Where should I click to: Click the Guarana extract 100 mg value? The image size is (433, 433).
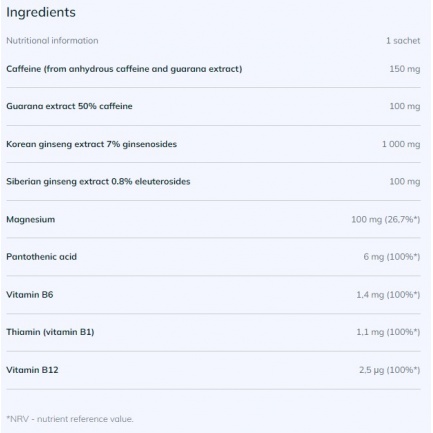coord(405,106)
